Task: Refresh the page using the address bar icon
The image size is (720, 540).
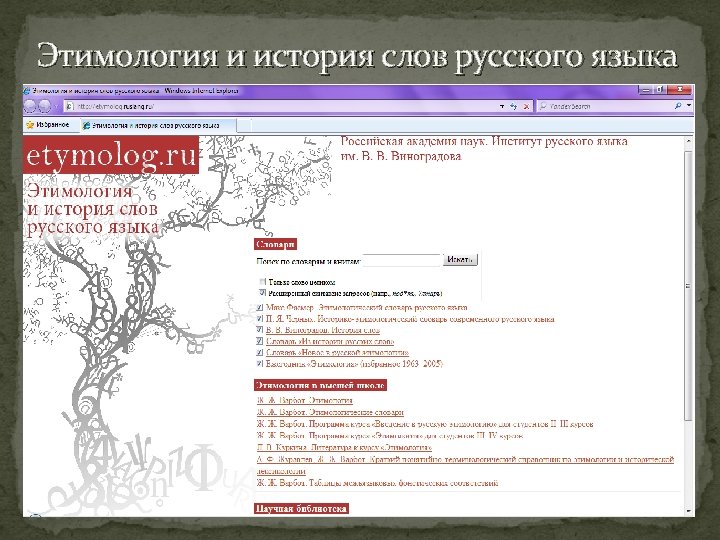Action: coord(514,106)
